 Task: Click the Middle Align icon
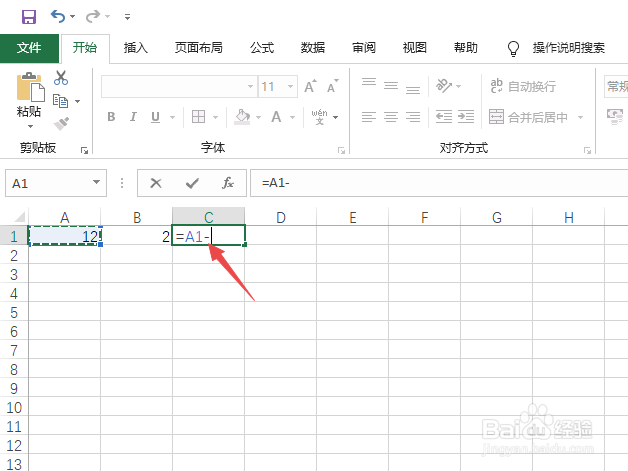pyautogui.click(x=391, y=86)
